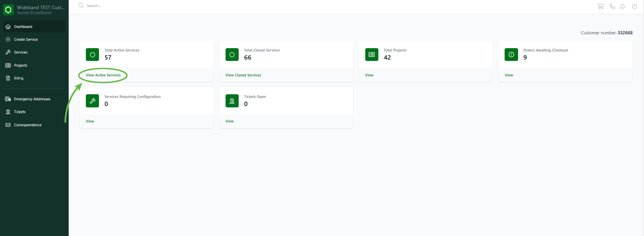Click the View Closed Services link
The width and height of the screenshot is (644, 236).
243,75
